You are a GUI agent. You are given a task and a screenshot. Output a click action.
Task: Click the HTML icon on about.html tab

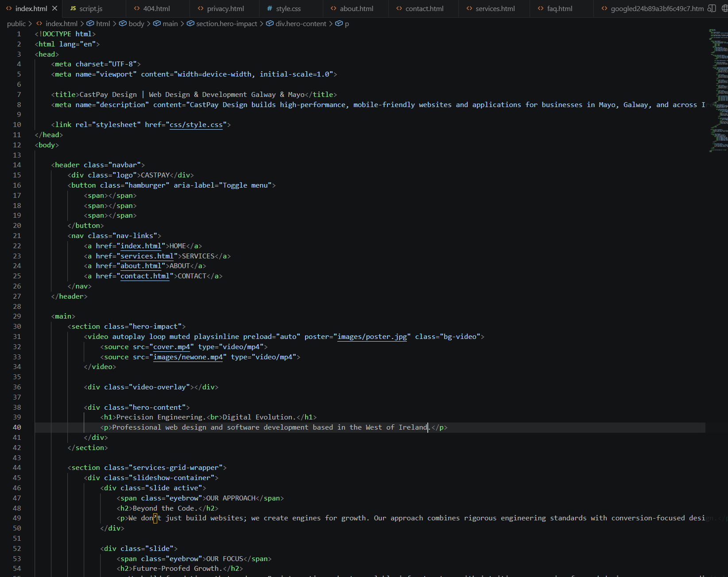click(x=333, y=8)
